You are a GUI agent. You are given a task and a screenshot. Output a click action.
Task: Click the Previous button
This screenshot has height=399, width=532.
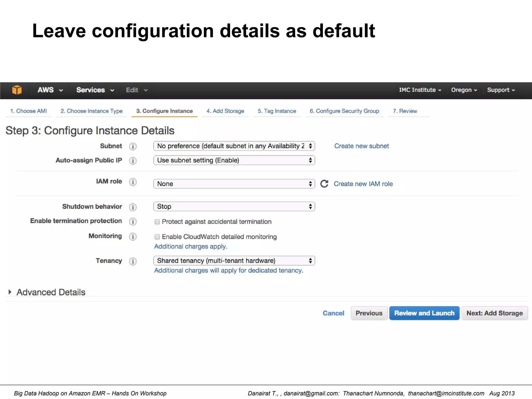coord(369,313)
